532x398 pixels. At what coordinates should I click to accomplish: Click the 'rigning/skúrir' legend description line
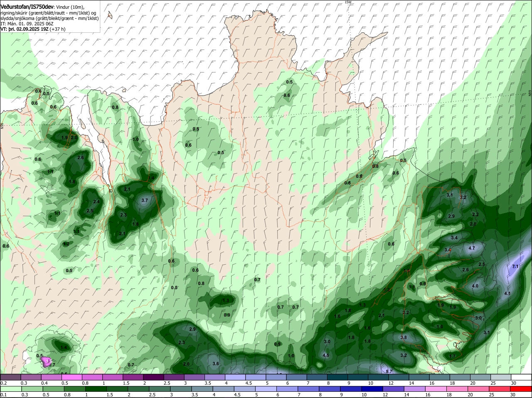coord(48,13)
